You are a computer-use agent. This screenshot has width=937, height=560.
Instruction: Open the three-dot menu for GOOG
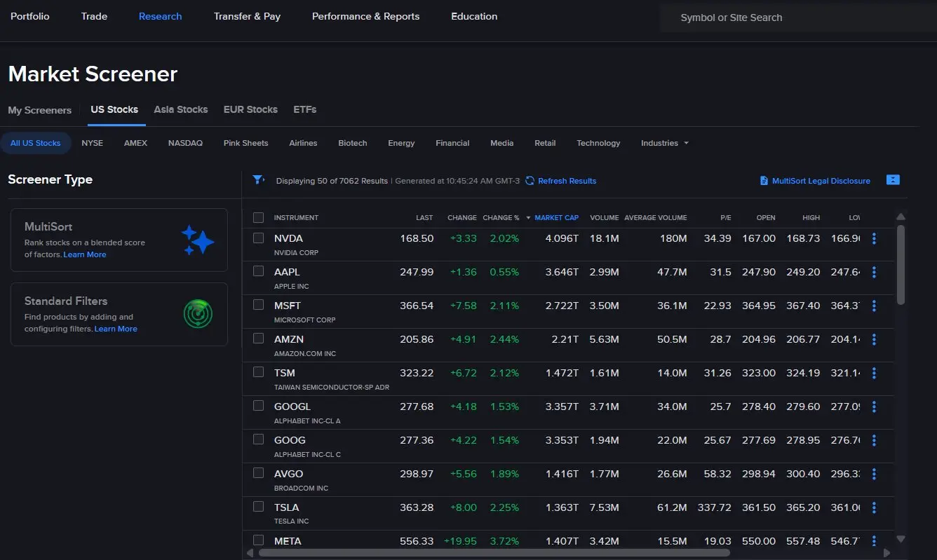pos(874,440)
